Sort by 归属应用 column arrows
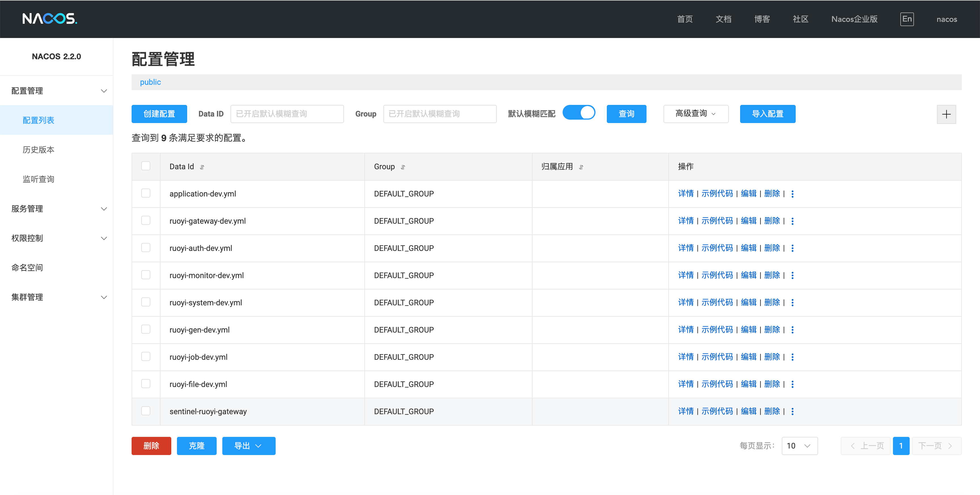Viewport: 980px width, 495px height. point(581,167)
